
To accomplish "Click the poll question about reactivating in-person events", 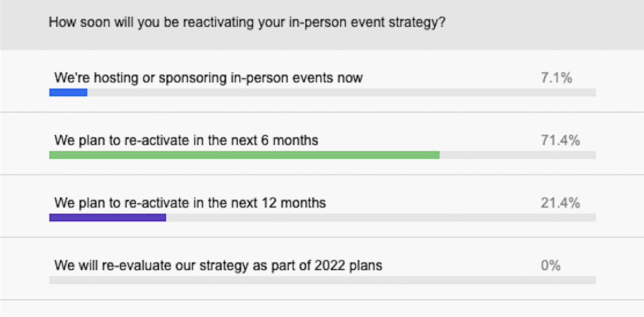I will (x=247, y=24).
